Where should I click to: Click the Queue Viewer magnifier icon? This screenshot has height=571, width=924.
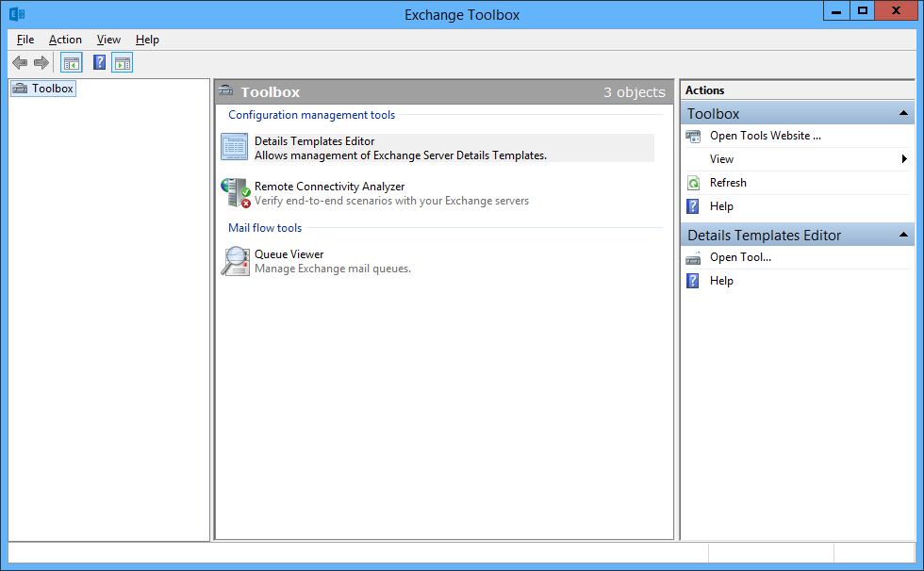click(x=236, y=261)
